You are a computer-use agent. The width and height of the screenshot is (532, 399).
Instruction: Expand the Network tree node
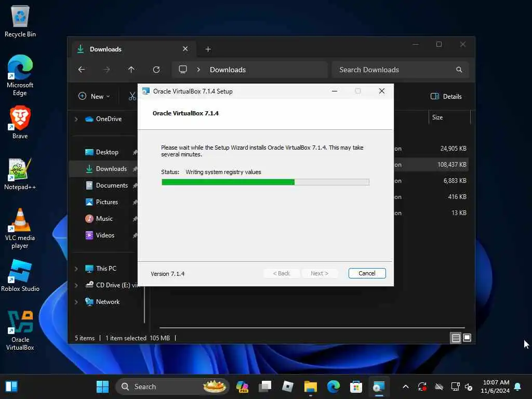click(76, 302)
